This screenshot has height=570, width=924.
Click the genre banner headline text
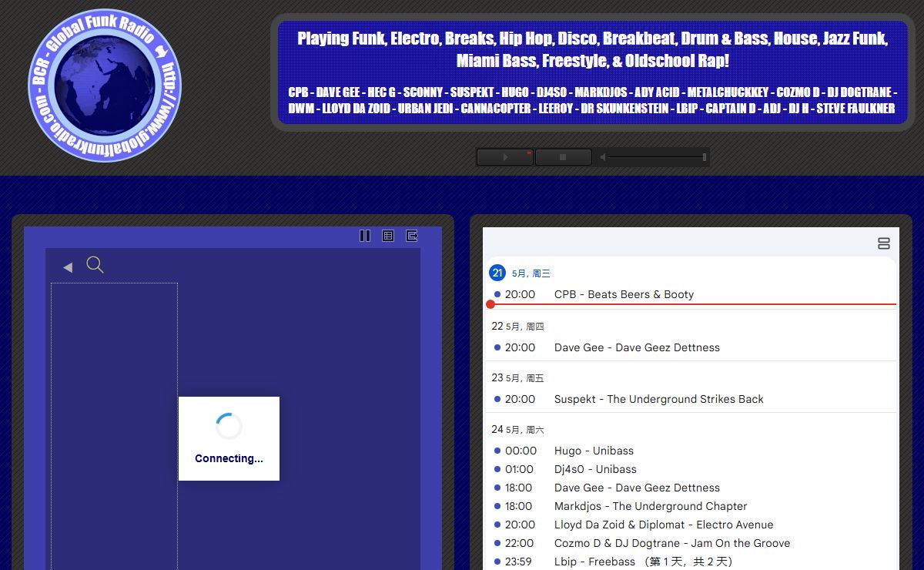pos(592,49)
